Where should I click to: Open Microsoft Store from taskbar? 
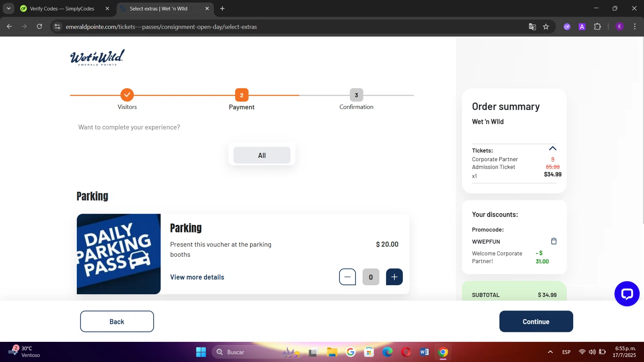[369, 352]
